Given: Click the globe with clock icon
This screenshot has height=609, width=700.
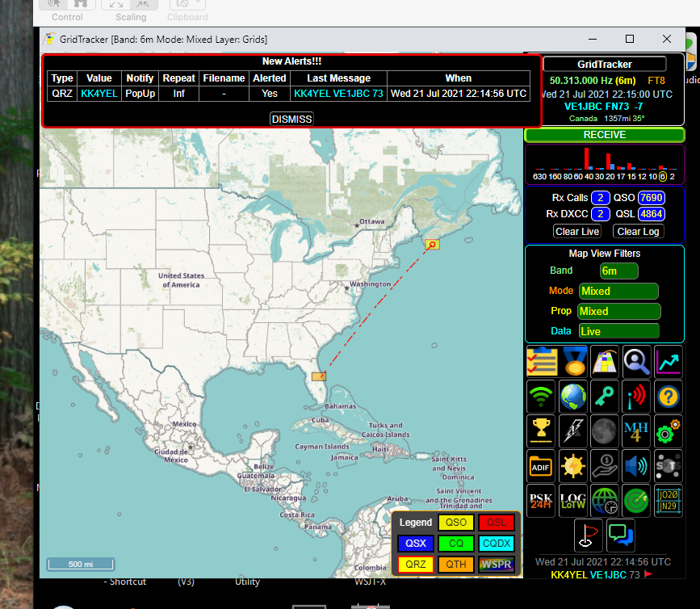Looking at the screenshot, I should [x=605, y=501].
